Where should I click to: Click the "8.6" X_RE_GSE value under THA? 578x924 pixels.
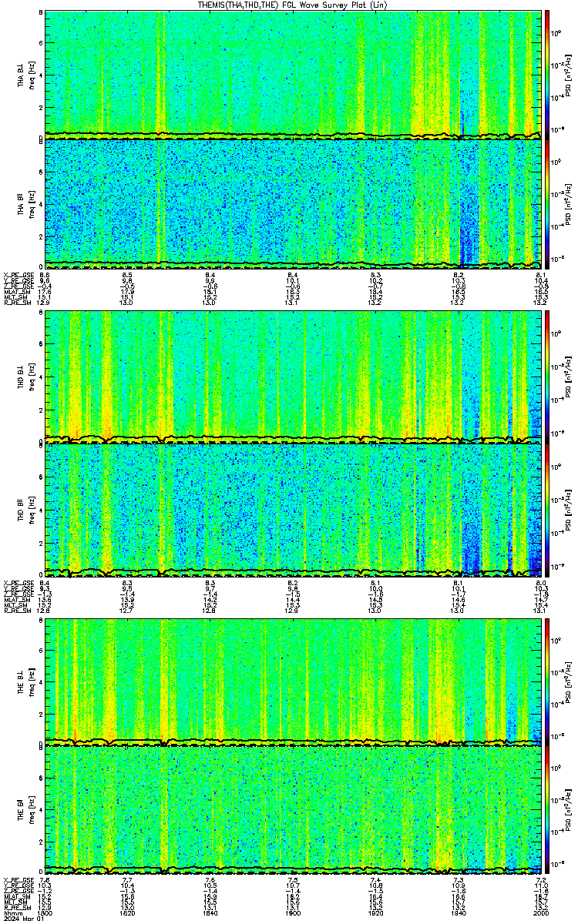tap(45, 275)
